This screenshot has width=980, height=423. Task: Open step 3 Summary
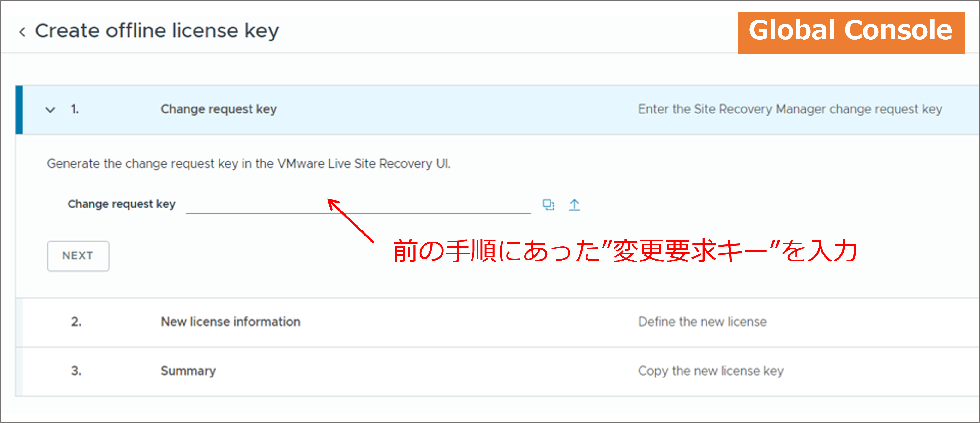coord(498,371)
